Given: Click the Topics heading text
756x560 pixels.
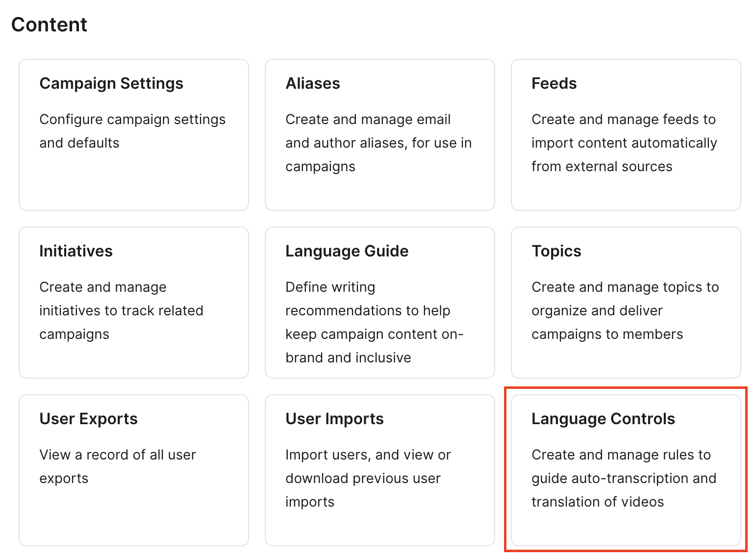Looking at the screenshot, I should 556,251.
